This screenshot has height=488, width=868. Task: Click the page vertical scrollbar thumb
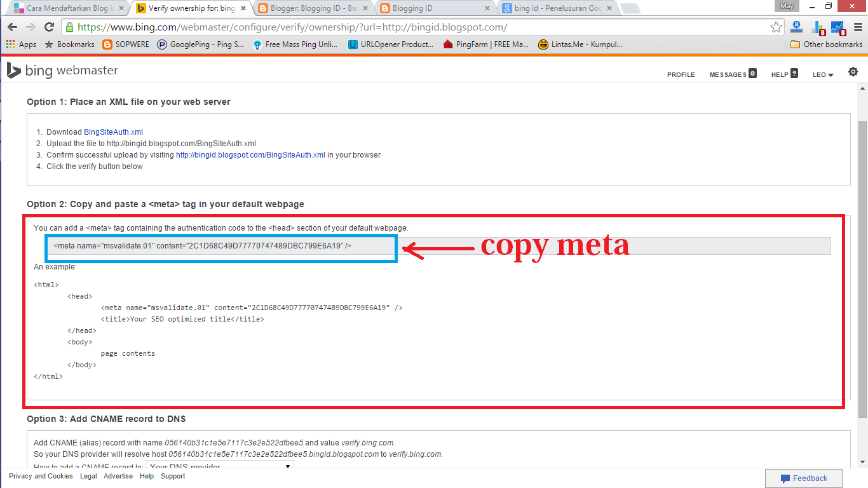point(862,270)
